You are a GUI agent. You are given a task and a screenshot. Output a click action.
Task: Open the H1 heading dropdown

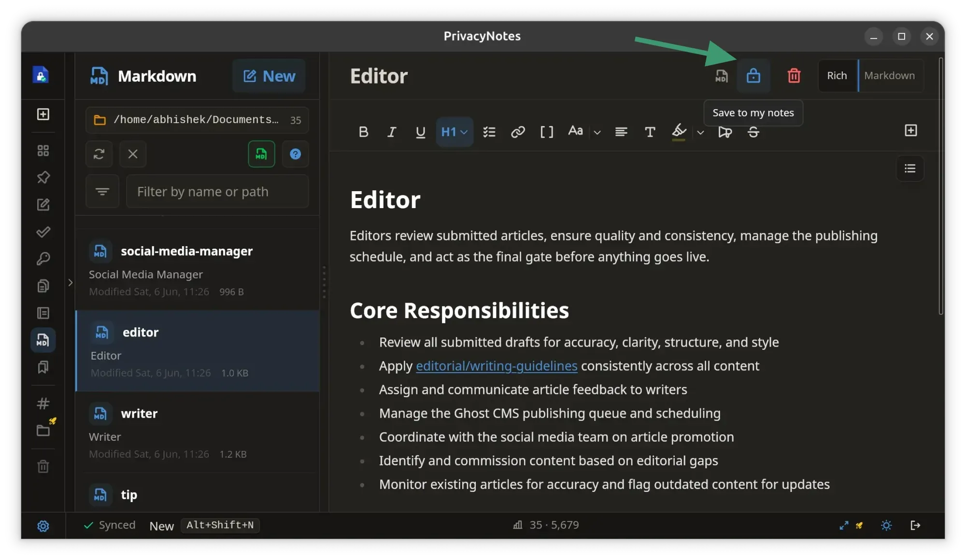point(454,132)
